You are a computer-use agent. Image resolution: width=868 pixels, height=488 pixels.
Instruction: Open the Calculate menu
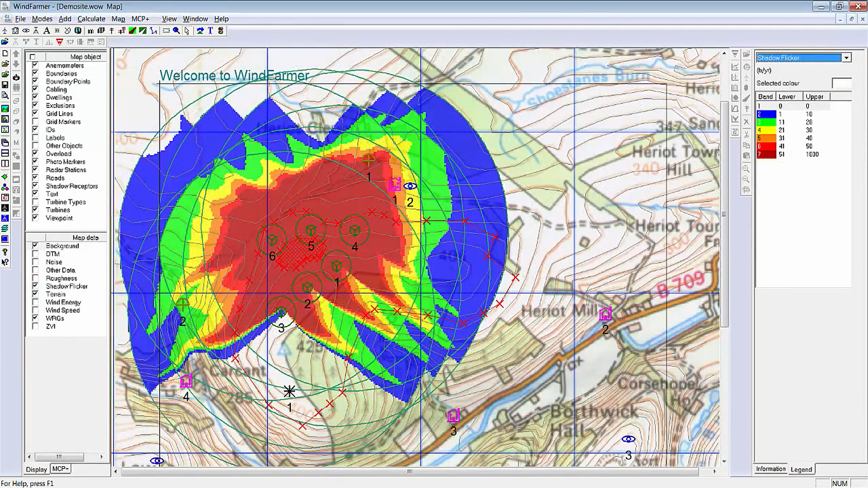click(91, 19)
